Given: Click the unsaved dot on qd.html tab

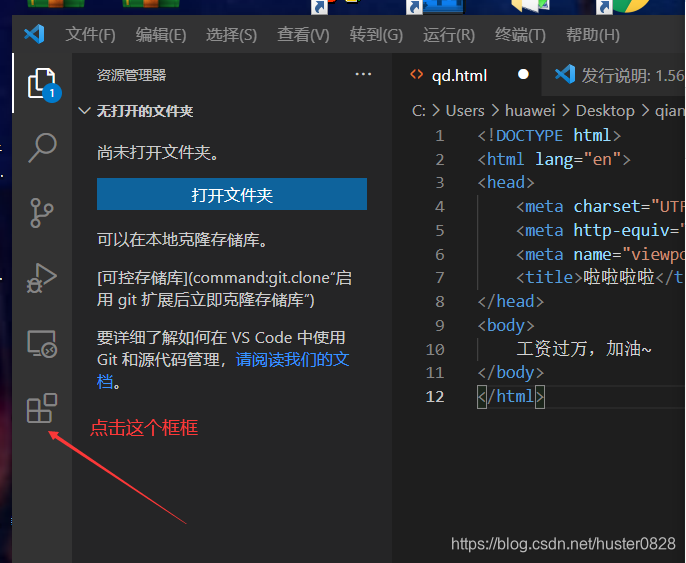Looking at the screenshot, I should (x=523, y=75).
